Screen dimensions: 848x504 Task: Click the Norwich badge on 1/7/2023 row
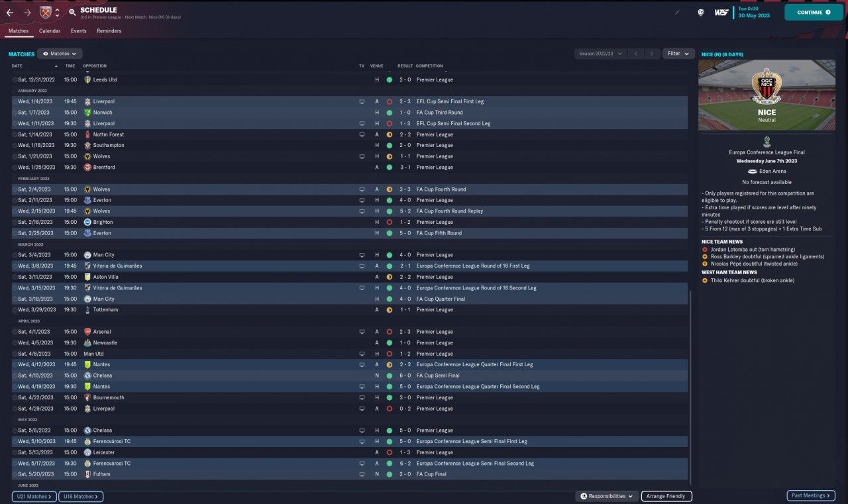point(87,113)
